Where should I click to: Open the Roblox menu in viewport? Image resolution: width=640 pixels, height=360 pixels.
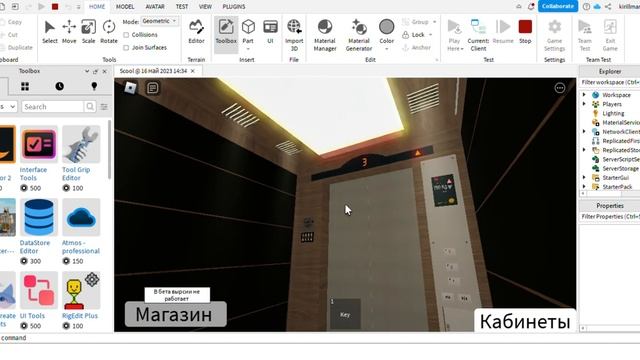click(130, 88)
